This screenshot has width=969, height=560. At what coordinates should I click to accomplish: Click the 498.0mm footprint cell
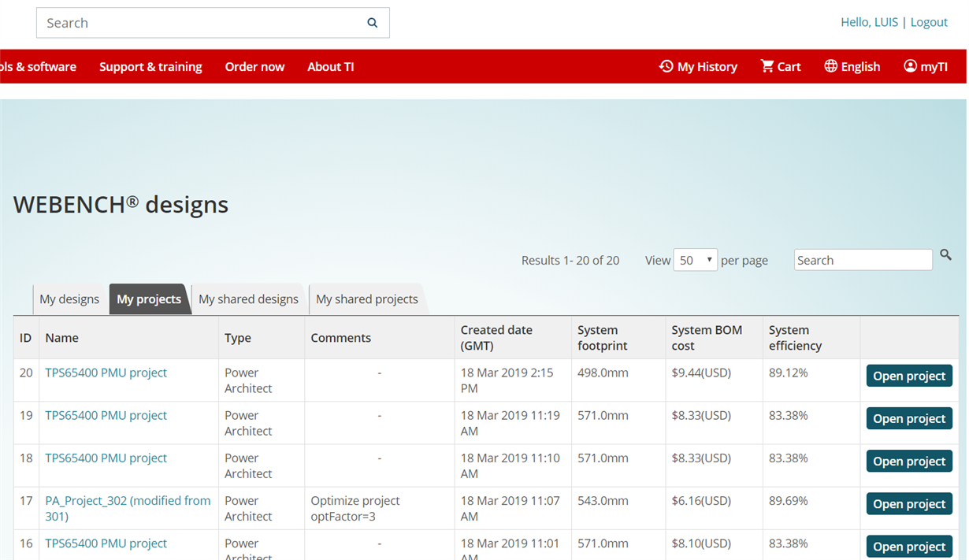pos(603,373)
